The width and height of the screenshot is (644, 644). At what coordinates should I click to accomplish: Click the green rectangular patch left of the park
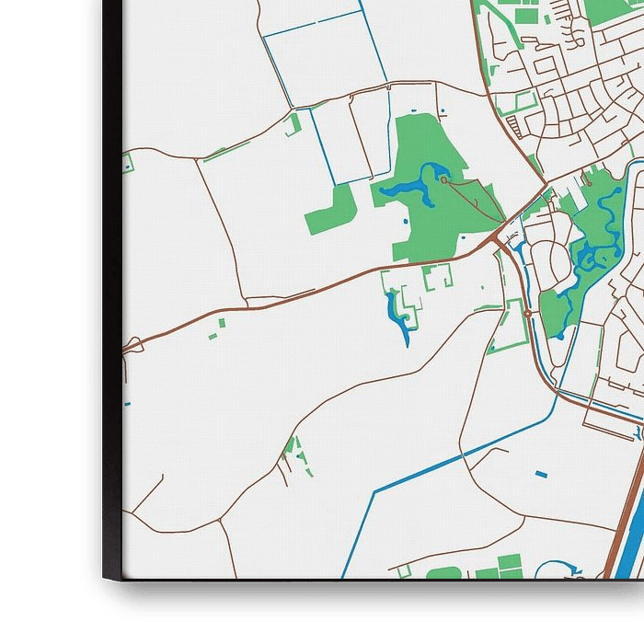(x=331, y=212)
